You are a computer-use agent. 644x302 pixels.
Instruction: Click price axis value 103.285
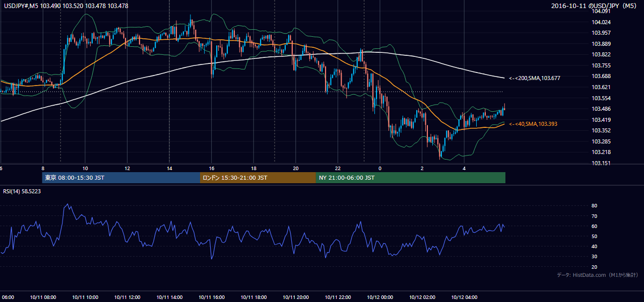tap(601, 141)
